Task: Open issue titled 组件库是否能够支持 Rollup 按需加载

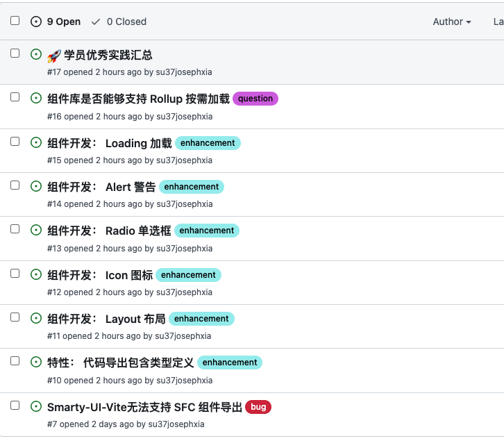Action: point(138,99)
